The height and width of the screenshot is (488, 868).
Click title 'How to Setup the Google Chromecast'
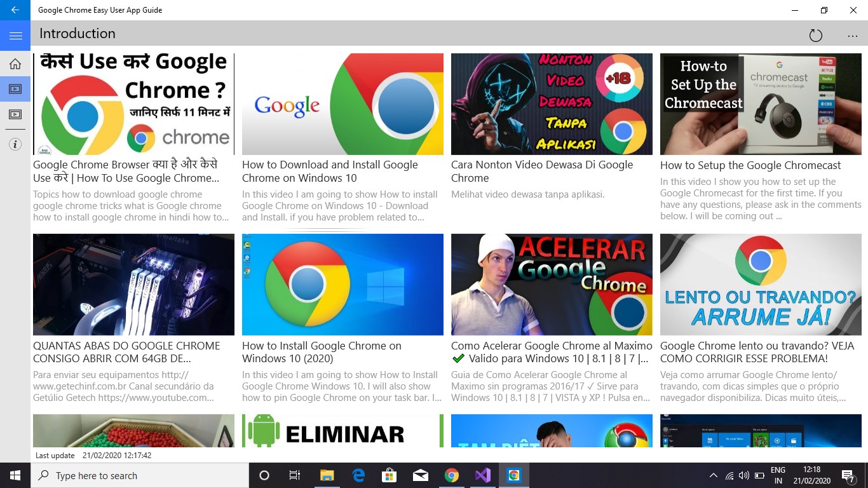click(750, 165)
